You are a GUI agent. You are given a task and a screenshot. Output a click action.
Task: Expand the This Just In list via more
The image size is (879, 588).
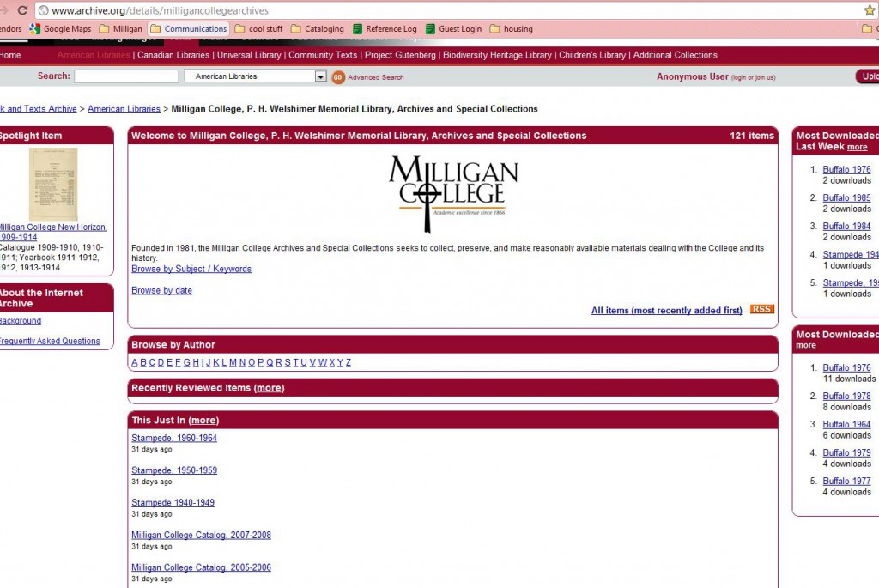coord(203,420)
